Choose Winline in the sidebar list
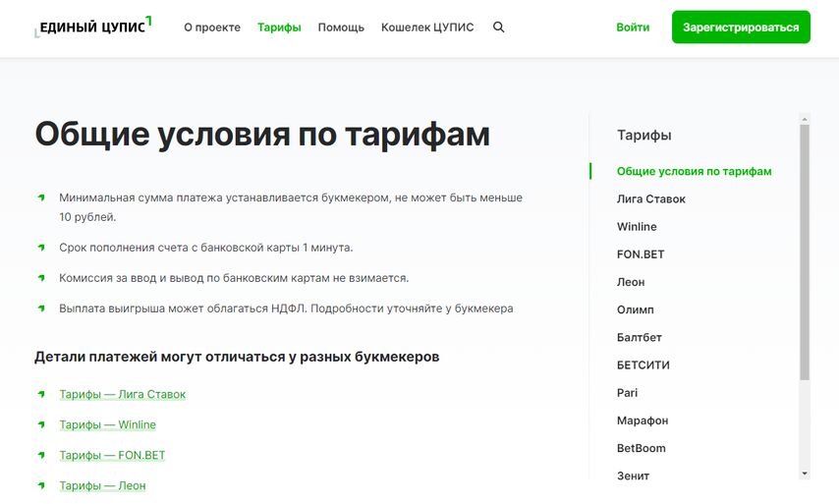The height and width of the screenshot is (504, 839). 637,227
